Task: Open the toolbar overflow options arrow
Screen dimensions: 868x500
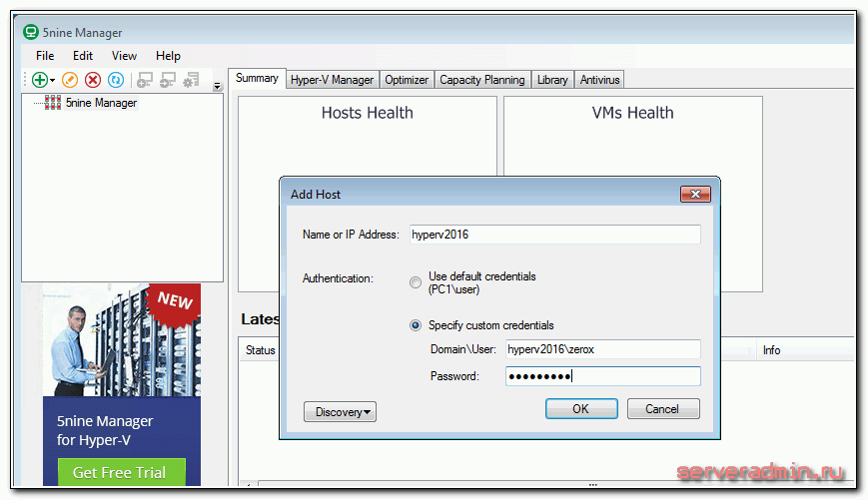Action: coord(218,86)
